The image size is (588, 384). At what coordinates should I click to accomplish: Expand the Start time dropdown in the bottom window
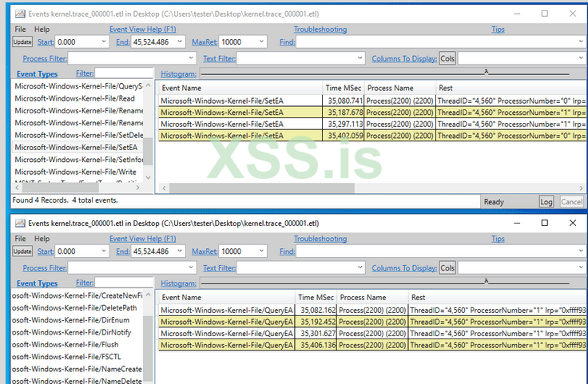[x=104, y=251]
